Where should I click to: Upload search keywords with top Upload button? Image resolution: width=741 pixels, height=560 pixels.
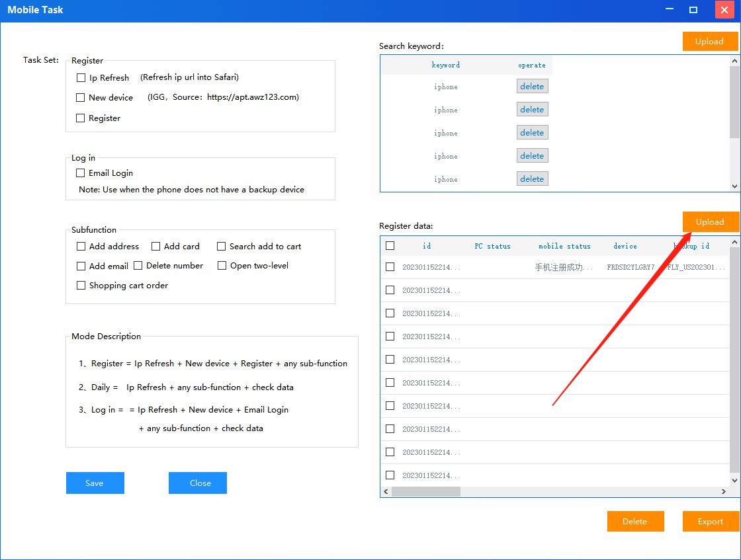[x=710, y=42]
